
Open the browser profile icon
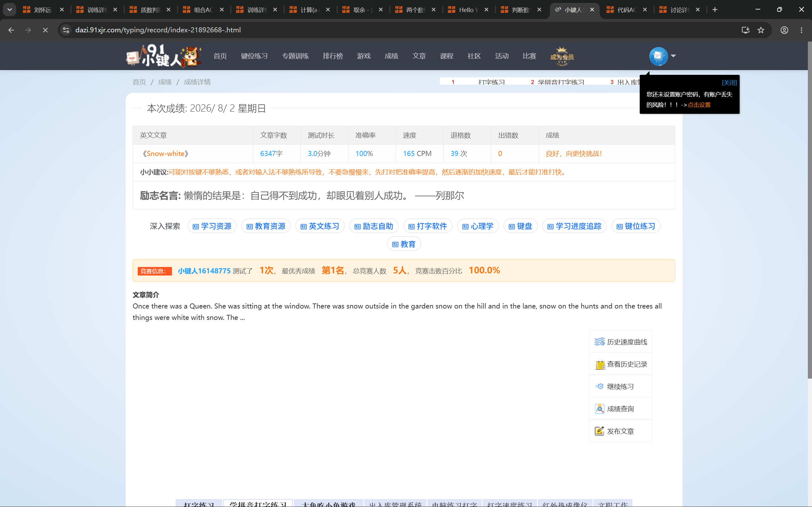(784, 30)
